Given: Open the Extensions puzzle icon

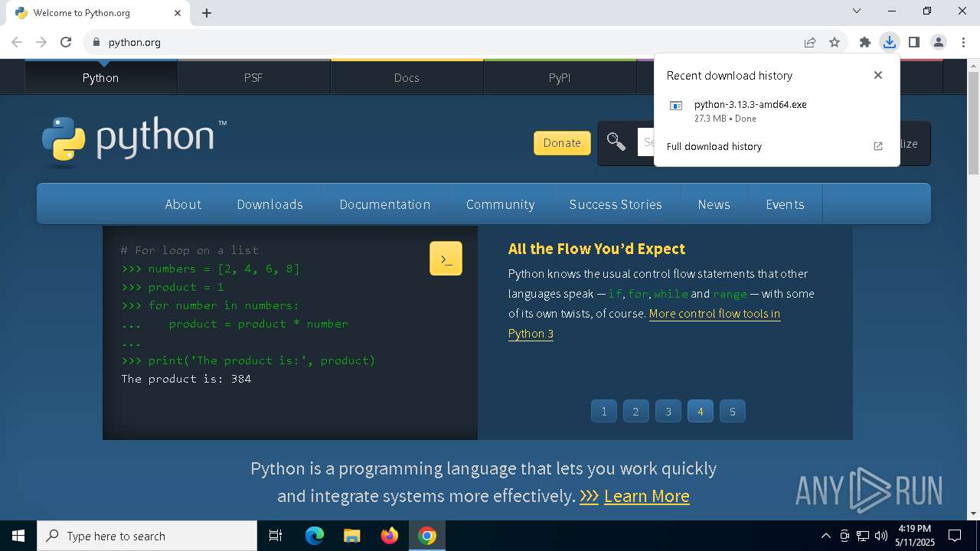Looking at the screenshot, I should coord(865,42).
